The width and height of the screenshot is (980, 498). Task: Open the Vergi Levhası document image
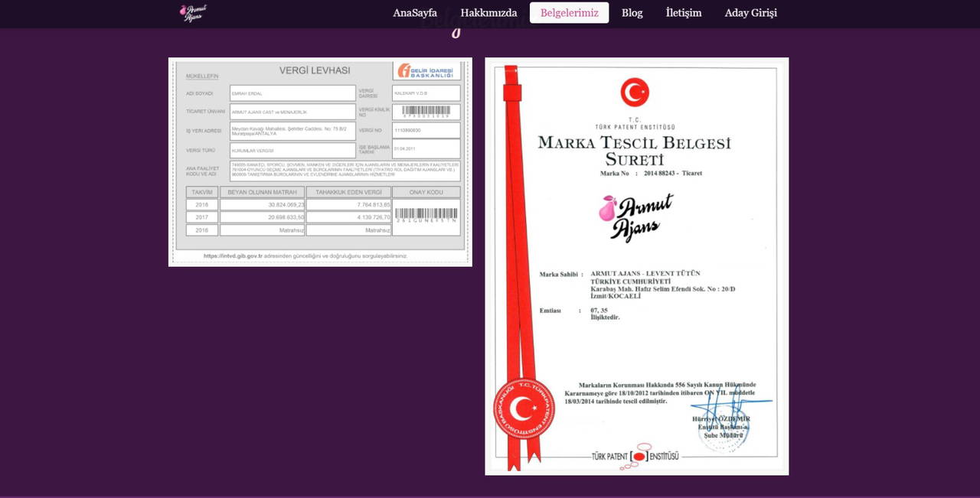320,162
